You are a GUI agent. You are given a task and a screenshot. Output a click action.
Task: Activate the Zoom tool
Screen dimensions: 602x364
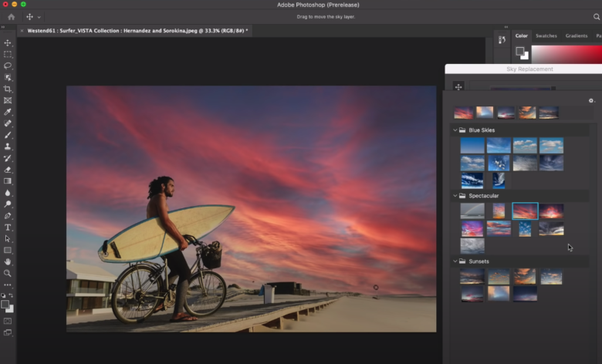8,273
